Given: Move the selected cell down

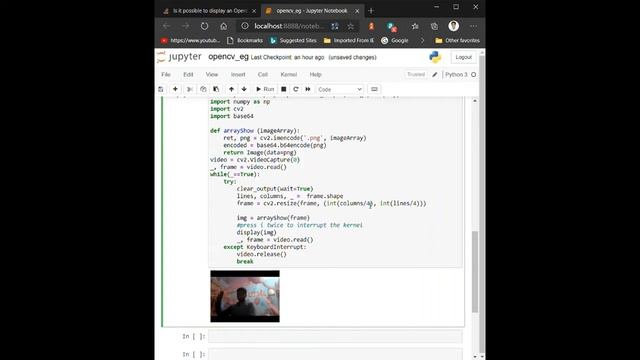Looking at the screenshot, I should tap(244, 89).
